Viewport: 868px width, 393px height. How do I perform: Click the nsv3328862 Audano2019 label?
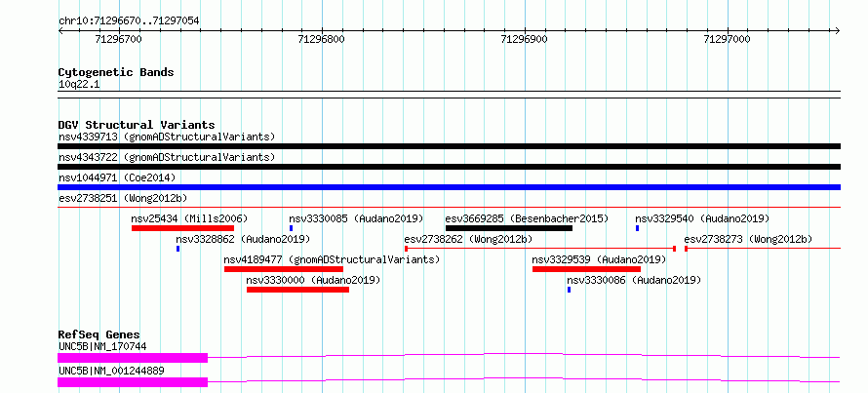[x=243, y=239]
